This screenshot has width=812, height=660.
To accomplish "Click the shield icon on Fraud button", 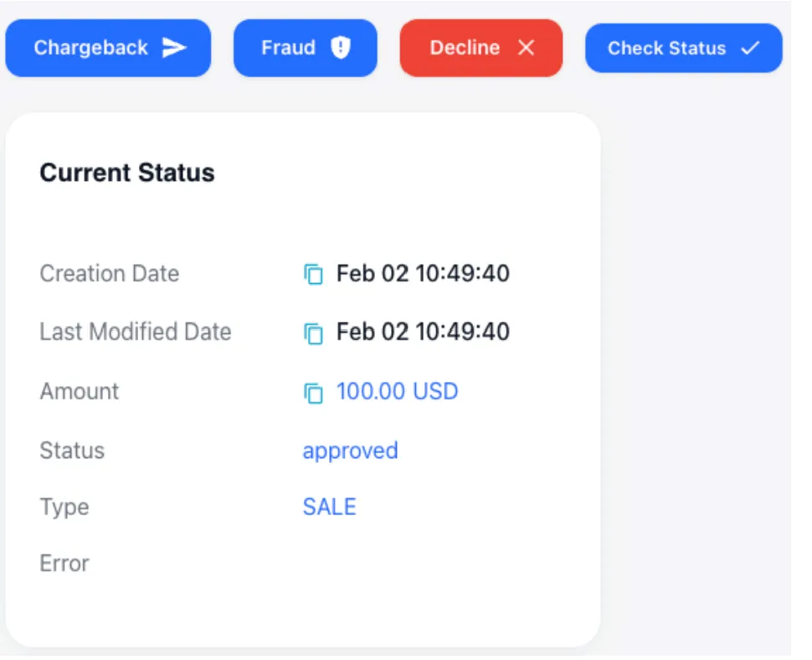I will 340,48.
